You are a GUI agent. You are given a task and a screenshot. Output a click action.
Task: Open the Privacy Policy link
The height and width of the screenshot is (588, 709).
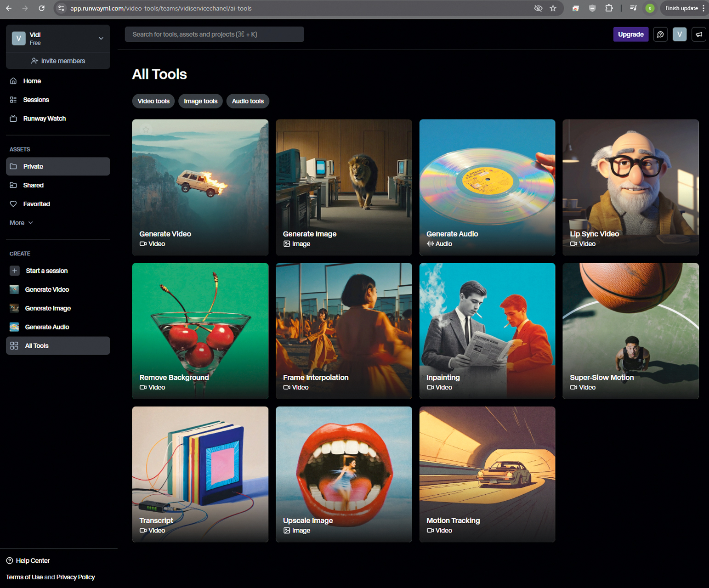point(75,577)
